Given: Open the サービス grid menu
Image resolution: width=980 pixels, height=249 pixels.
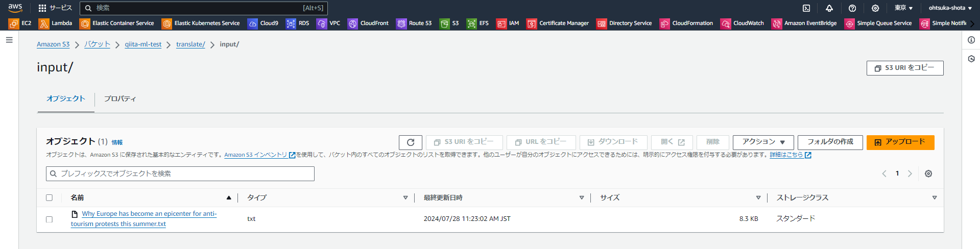Looking at the screenshot, I should click(x=55, y=8).
